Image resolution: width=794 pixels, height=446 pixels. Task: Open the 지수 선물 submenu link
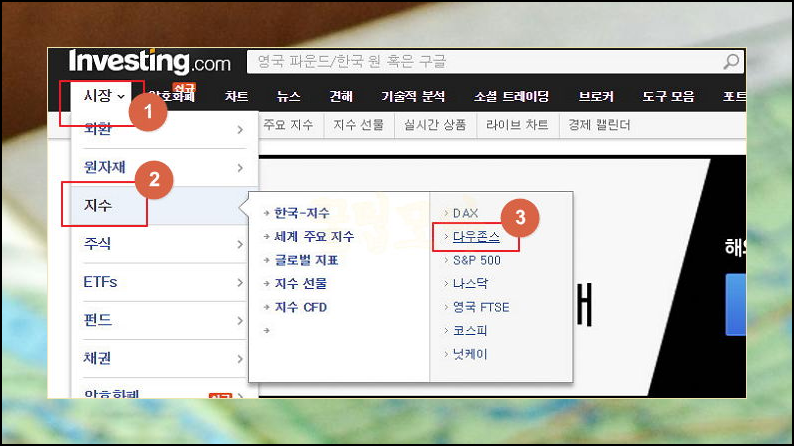click(301, 283)
